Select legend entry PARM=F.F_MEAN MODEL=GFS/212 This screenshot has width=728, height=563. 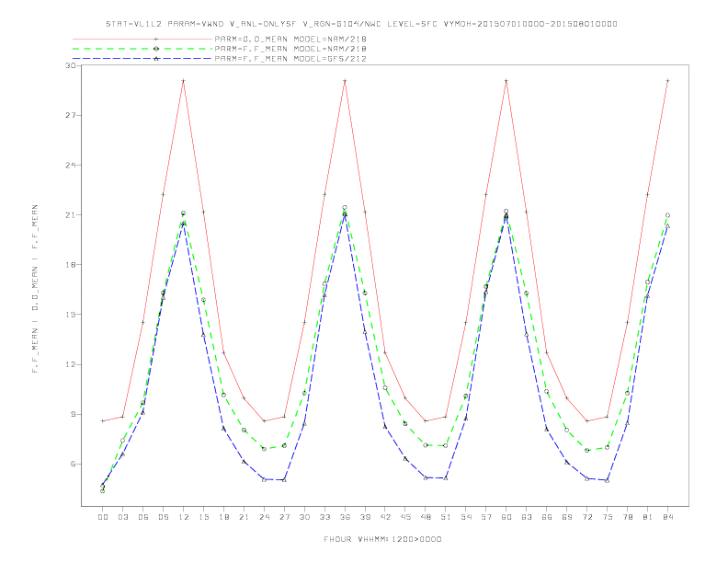point(290,59)
